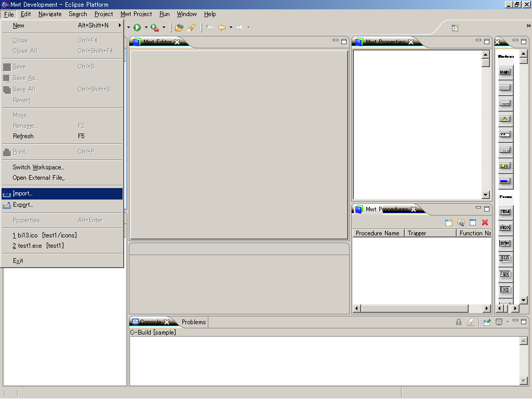Click the folder with arrow icon in Procedures
The height and width of the screenshot is (399, 532).
coord(461,222)
